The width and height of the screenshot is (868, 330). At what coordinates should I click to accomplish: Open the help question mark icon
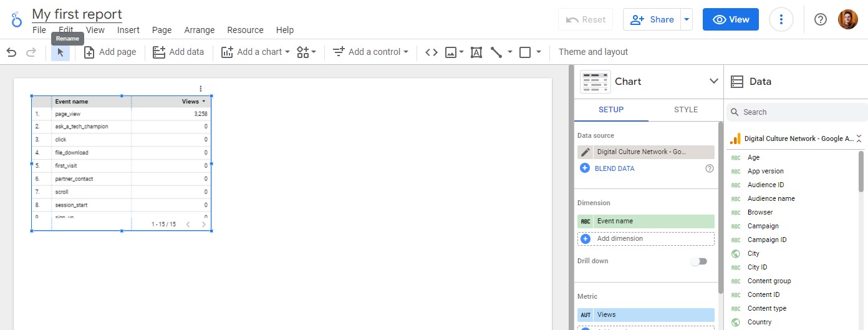click(821, 19)
